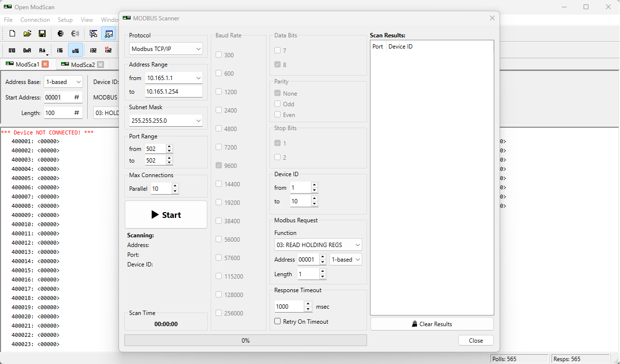Image resolution: width=620 pixels, height=364 pixels.
Task: Check the 115200 baud rate option
Action: [x=218, y=276]
